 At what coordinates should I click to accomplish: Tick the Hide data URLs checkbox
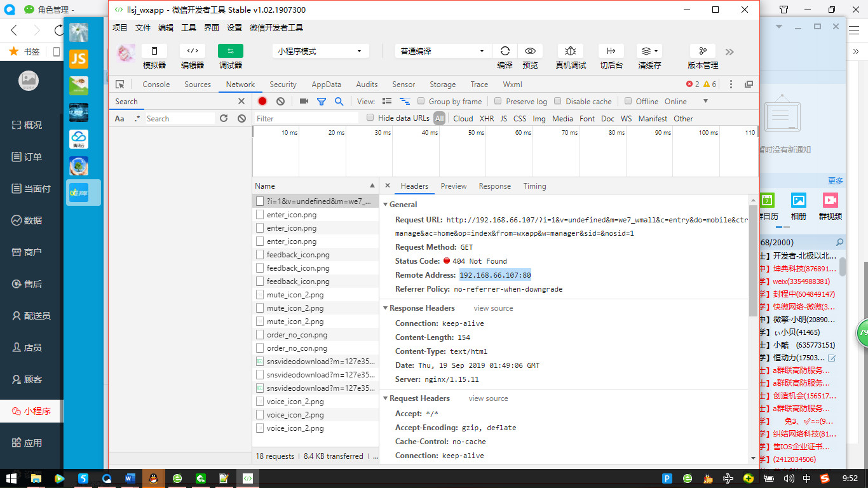(370, 118)
